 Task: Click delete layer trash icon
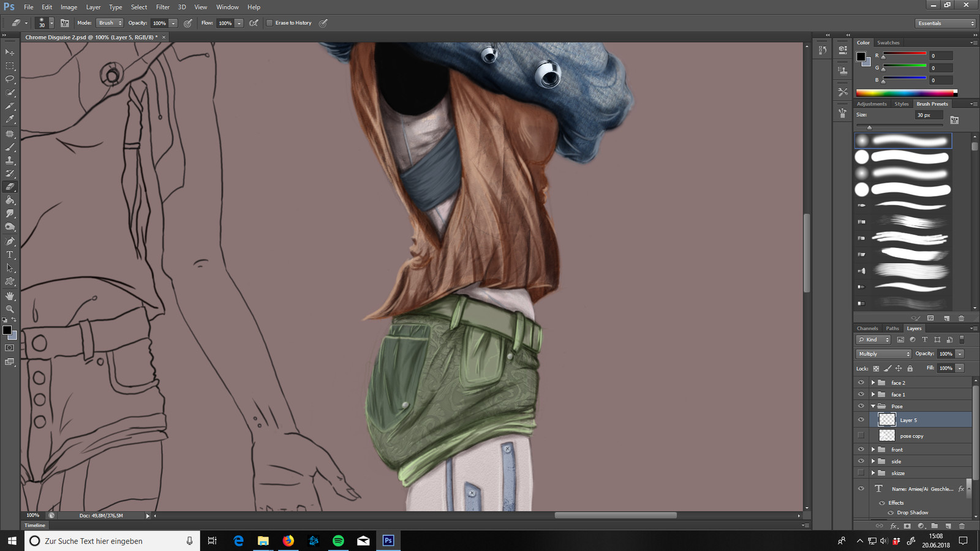click(x=961, y=525)
